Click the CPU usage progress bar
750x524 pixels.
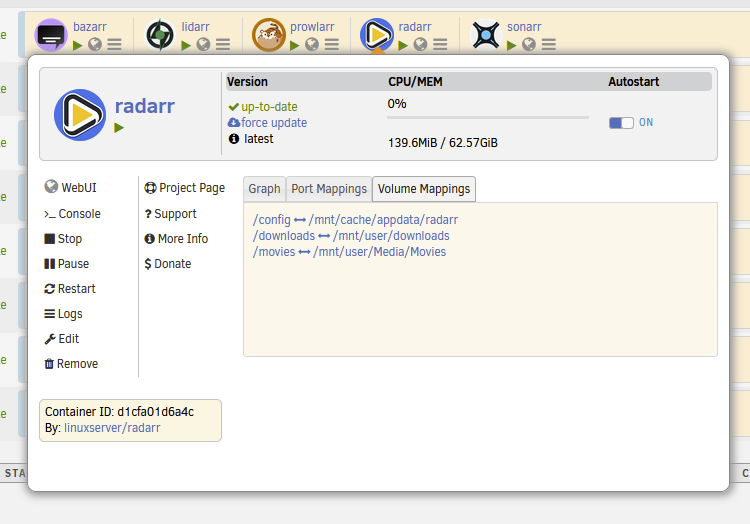(488, 117)
